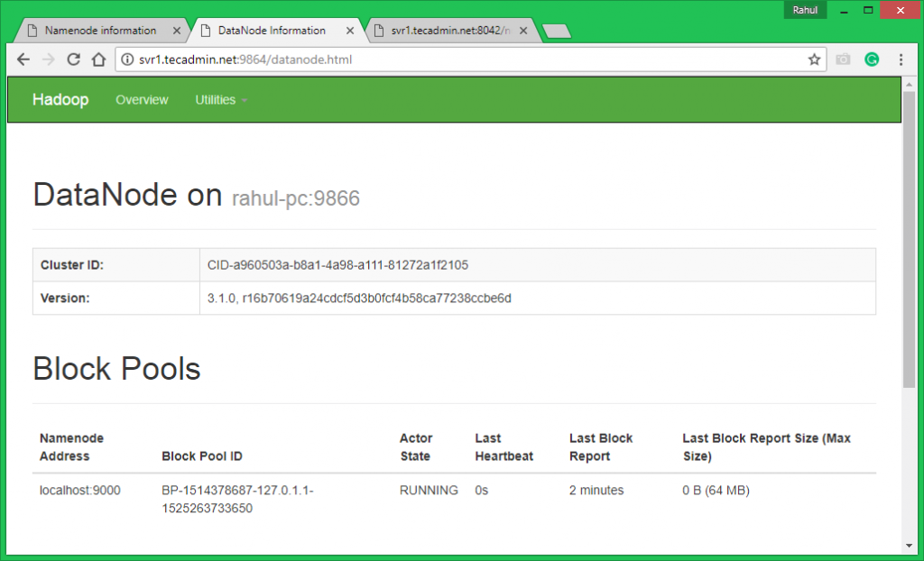This screenshot has height=561, width=924.
Task: Click the camera extension icon
Action: pyautogui.click(x=843, y=60)
